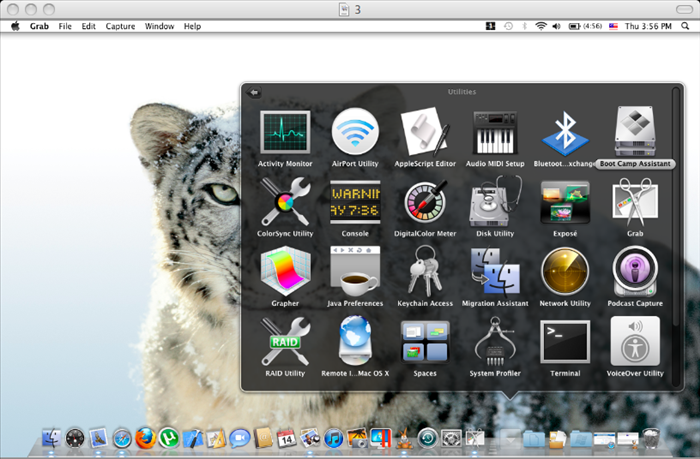Open Time Machine from the Dock
Image resolution: width=700 pixels, height=459 pixels.
428,438
